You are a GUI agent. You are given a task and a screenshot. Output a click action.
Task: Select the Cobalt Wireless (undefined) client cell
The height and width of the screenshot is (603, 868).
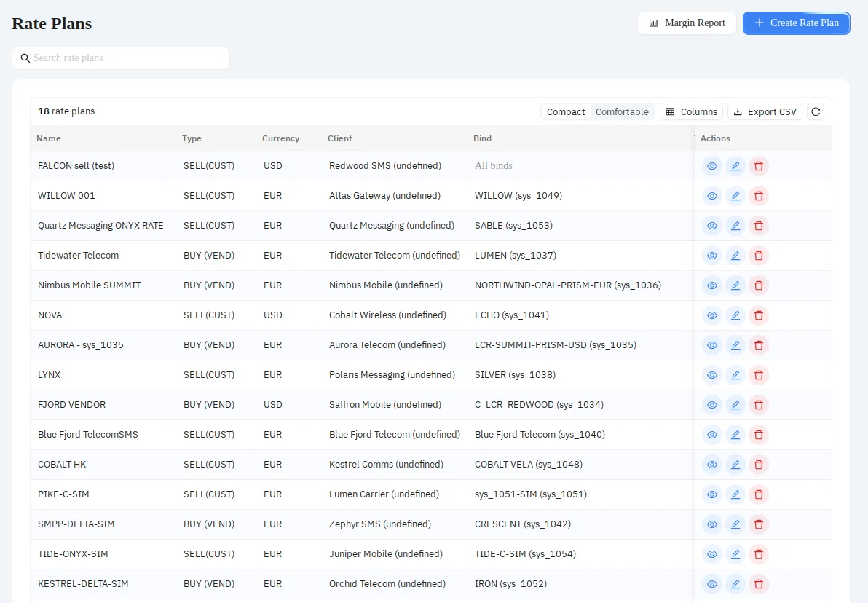point(387,315)
